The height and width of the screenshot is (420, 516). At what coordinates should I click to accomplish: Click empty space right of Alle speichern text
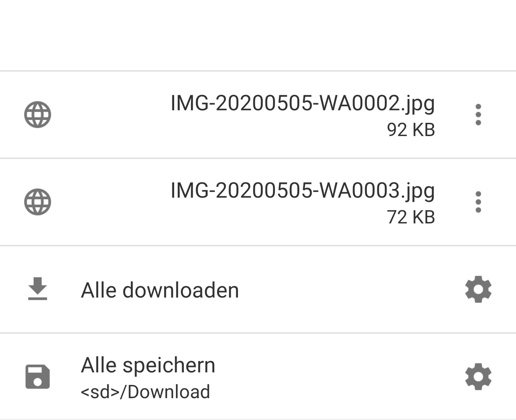[337, 377]
